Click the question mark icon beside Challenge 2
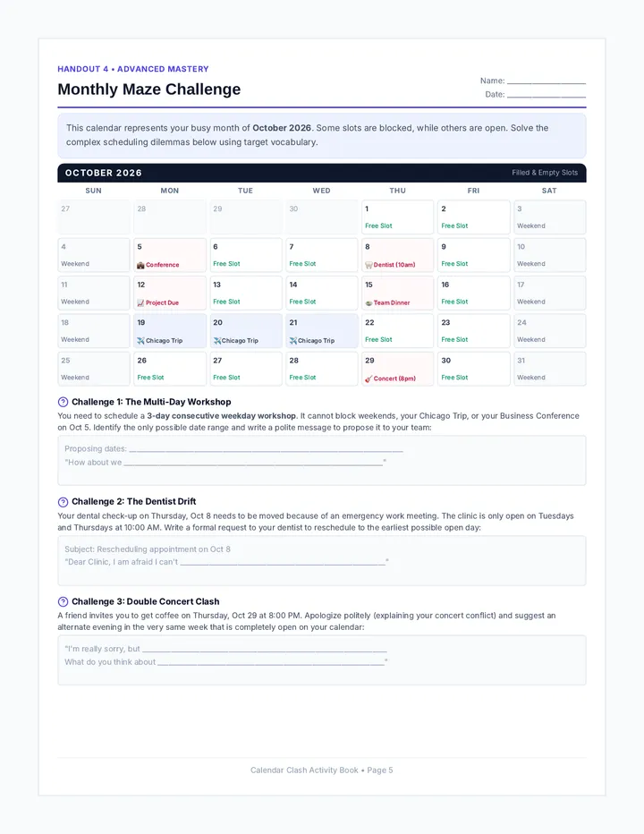The image size is (644, 834). [63, 502]
